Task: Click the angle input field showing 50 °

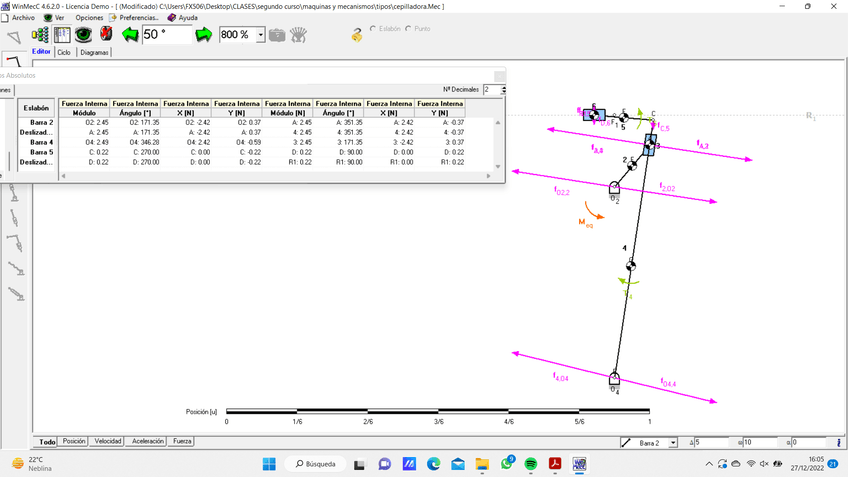Action: coord(166,35)
